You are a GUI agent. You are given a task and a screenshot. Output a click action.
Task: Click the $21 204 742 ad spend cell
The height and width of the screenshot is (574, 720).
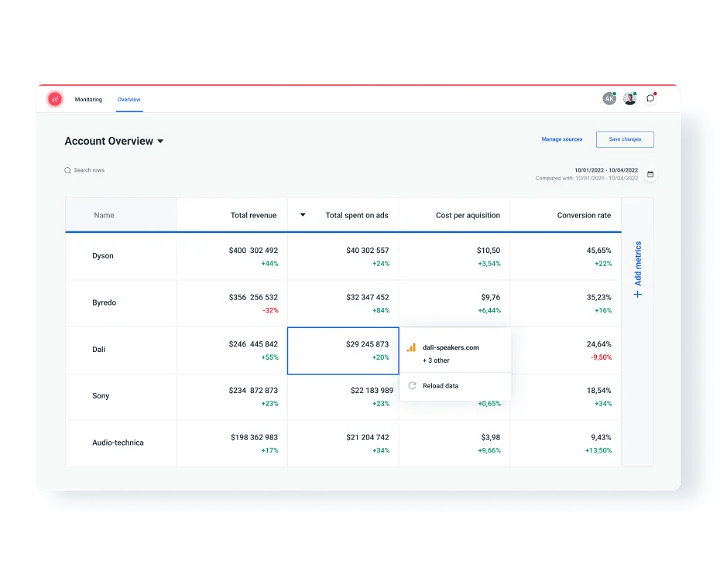point(343,444)
